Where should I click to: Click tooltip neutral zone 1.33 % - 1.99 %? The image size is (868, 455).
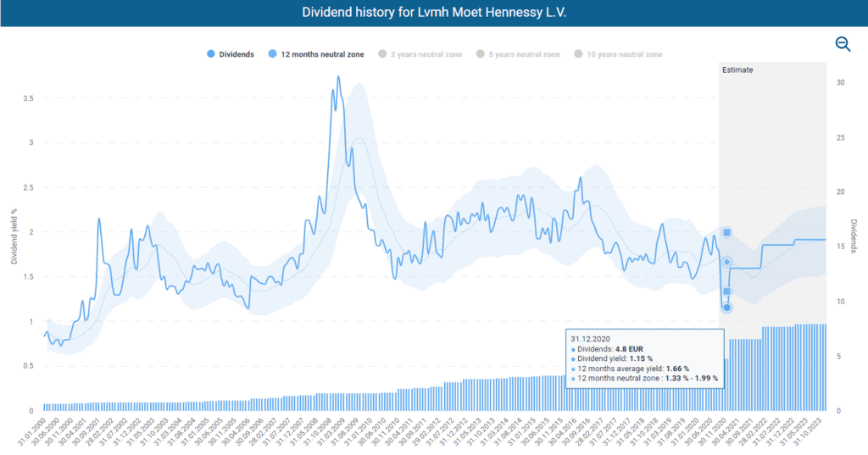(x=644, y=378)
